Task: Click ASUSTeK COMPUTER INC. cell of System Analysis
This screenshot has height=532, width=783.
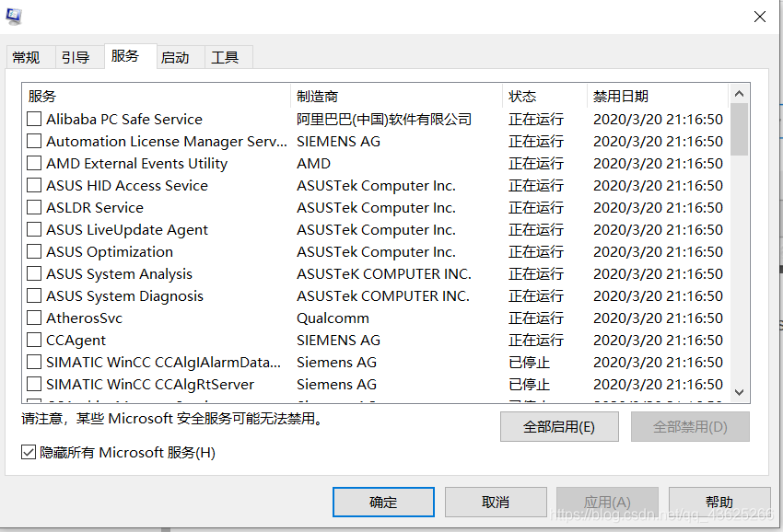Action: (384, 274)
